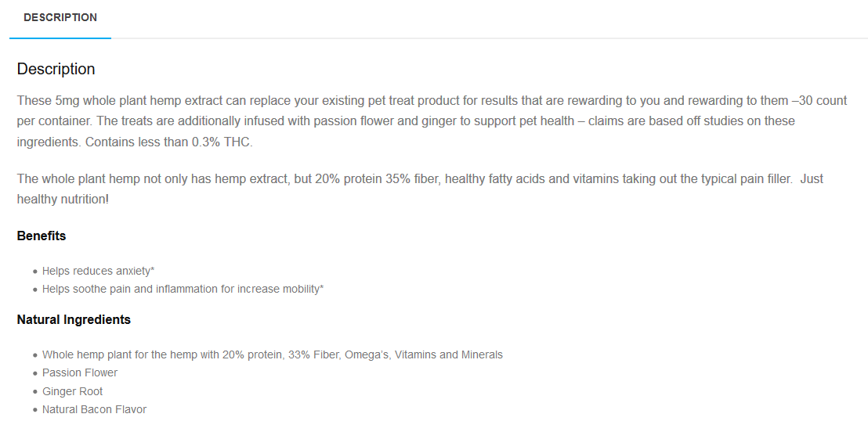Click the blue underline beneath DESCRIPTION tab
Image resolution: width=868 pixels, height=421 pixels.
(60, 38)
